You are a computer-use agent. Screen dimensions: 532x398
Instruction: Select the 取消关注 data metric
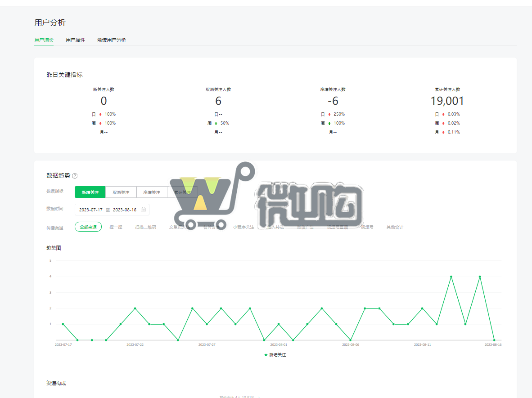click(121, 192)
